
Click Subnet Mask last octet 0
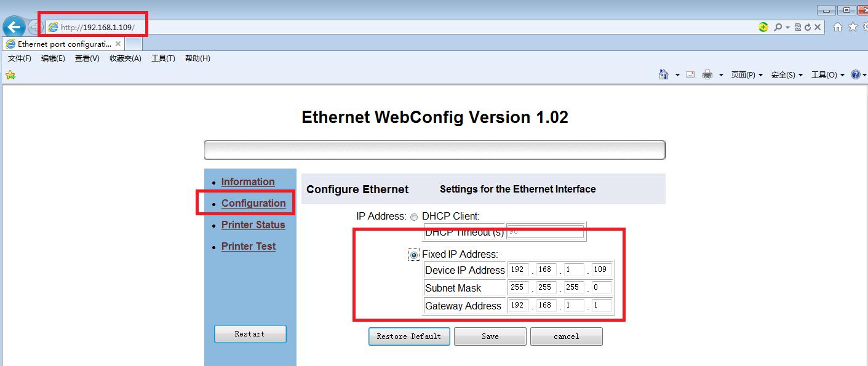point(602,287)
